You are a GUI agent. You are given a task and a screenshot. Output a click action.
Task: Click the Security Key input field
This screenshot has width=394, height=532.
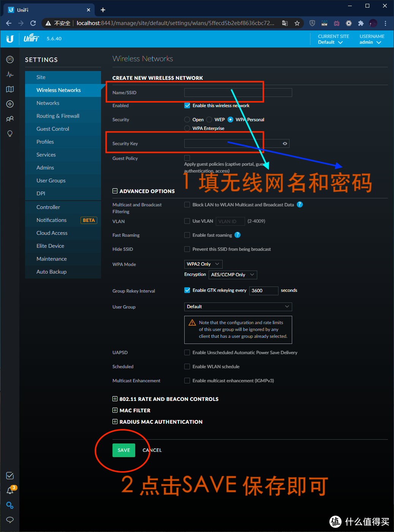point(237,143)
